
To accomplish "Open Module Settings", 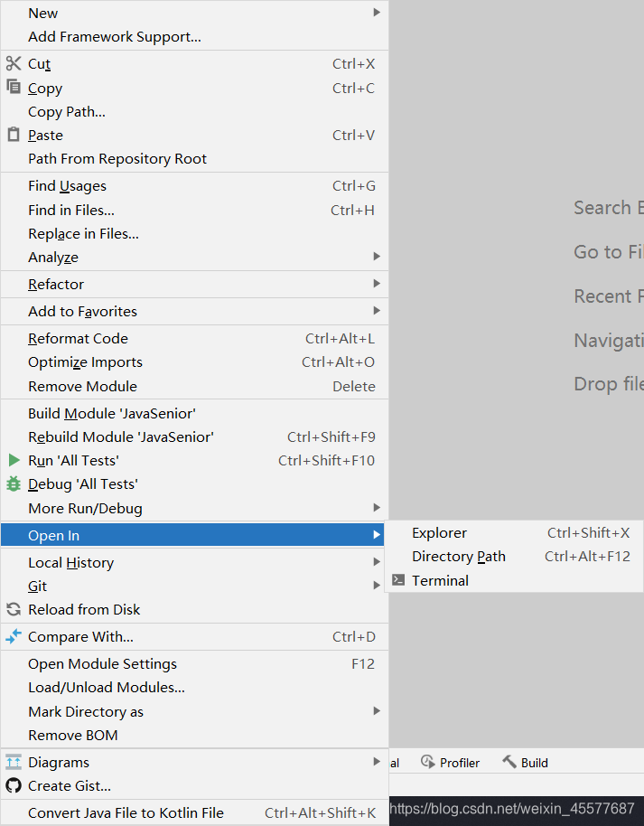I will coord(101,663).
